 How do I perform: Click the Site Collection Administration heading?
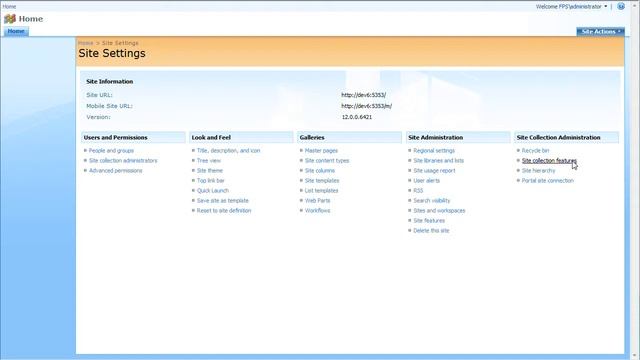pyautogui.click(x=558, y=138)
